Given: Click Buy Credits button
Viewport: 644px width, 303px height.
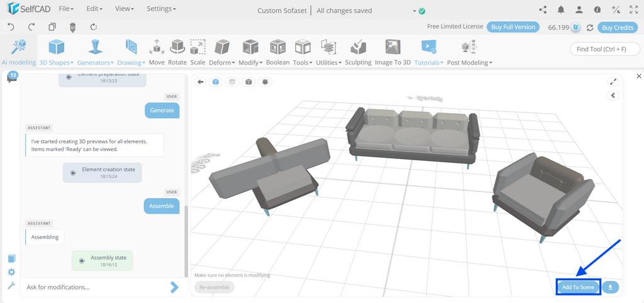Looking at the screenshot, I should tap(618, 28).
